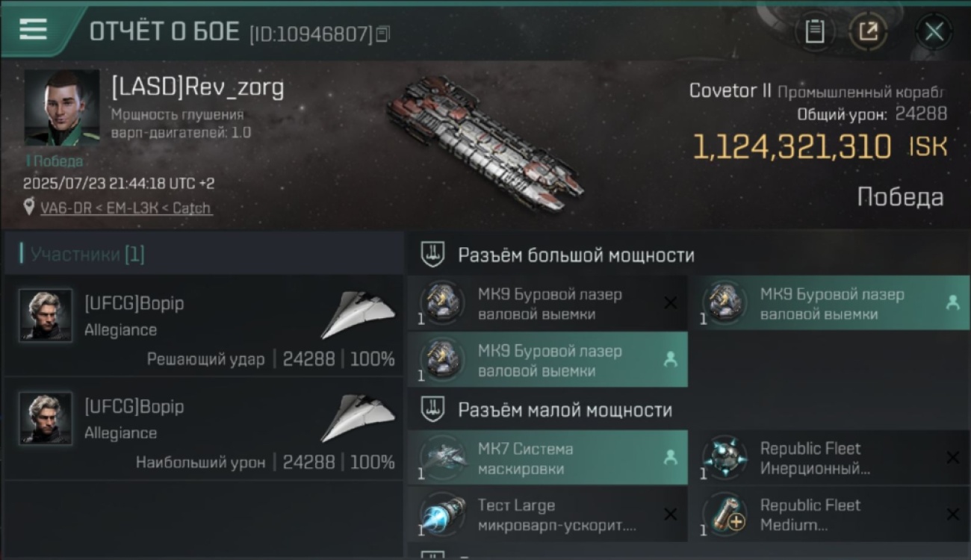Tap the share report icon
The height and width of the screenshot is (560, 971).
click(x=868, y=32)
